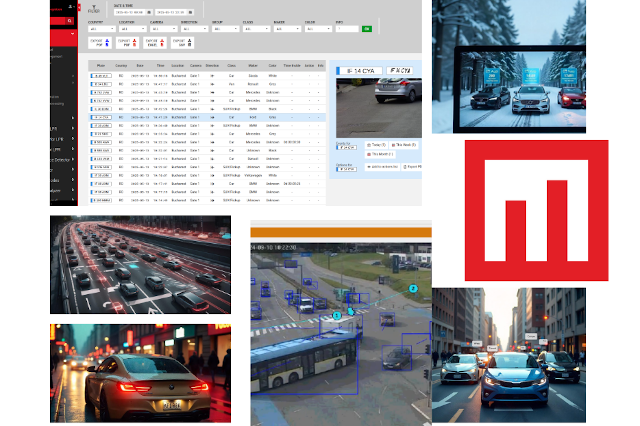640x426 pixels.
Task: Click the Add to action list button
Action: pos(382,167)
